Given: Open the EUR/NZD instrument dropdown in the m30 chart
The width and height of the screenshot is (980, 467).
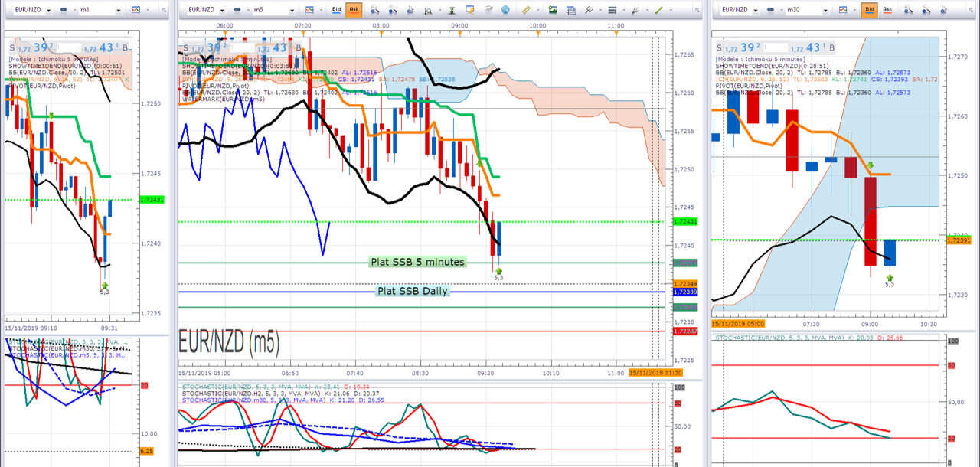Looking at the screenshot, I should [756, 11].
